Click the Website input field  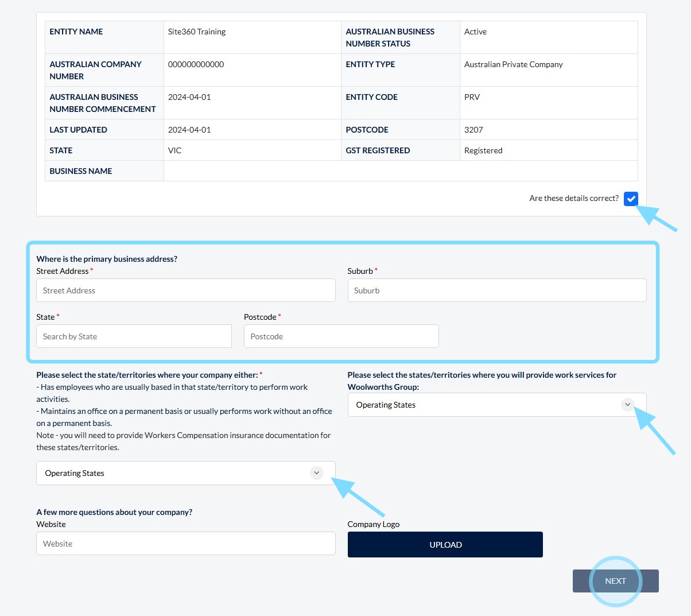[x=186, y=544]
